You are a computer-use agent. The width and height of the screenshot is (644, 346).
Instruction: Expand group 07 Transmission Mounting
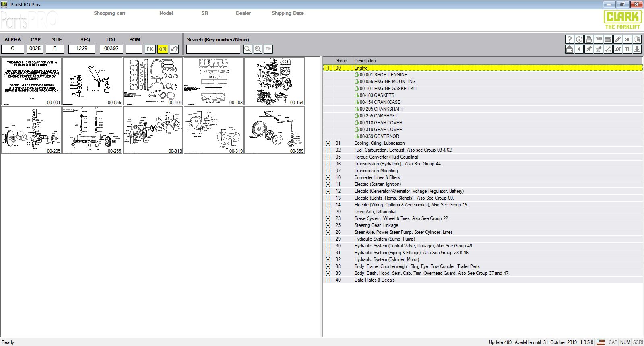pyautogui.click(x=328, y=171)
